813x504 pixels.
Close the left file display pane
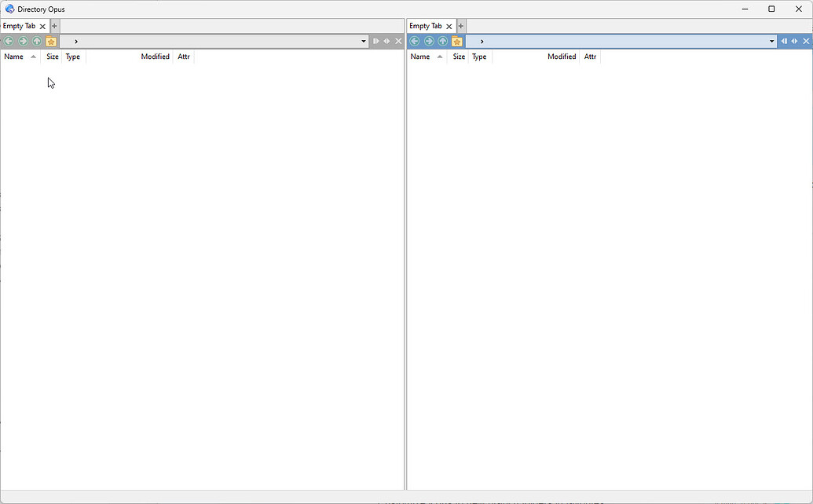click(398, 41)
